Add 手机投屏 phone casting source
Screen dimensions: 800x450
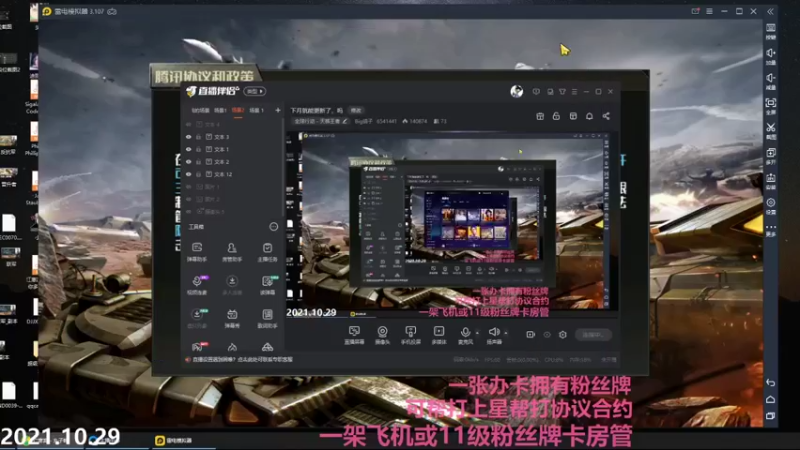pyautogui.click(x=410, y=335)
